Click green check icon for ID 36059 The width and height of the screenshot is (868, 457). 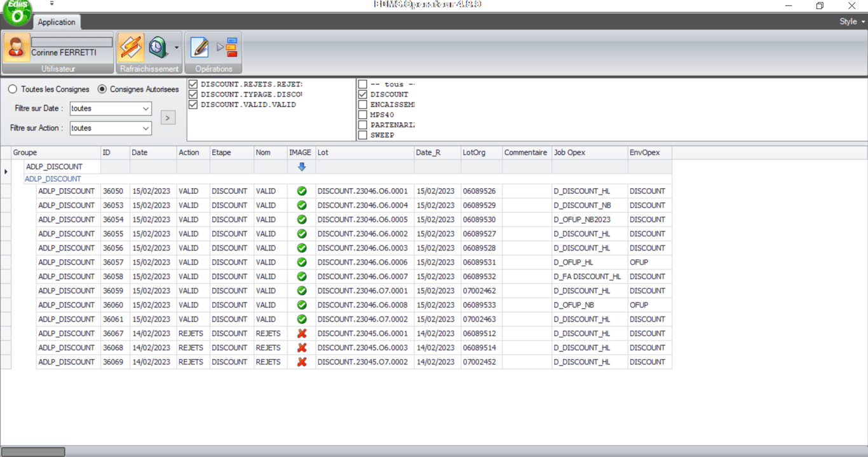coord(302,290)
